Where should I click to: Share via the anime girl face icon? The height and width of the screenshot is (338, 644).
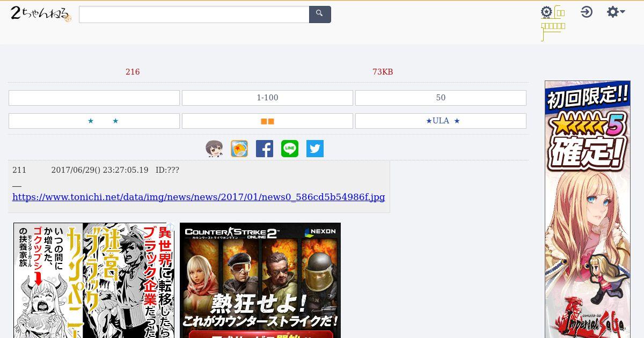point(214,149)
